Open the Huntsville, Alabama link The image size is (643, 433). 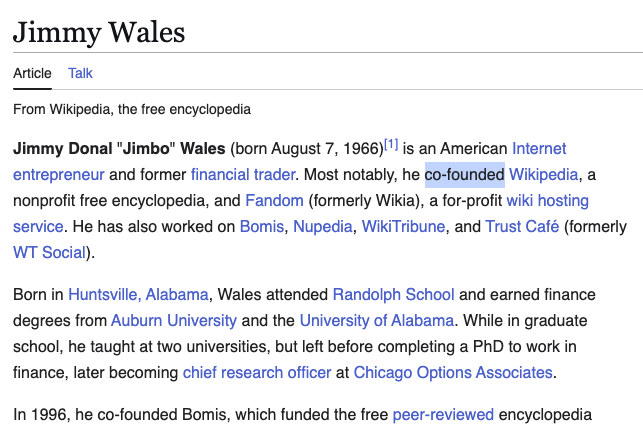[138, 294]
